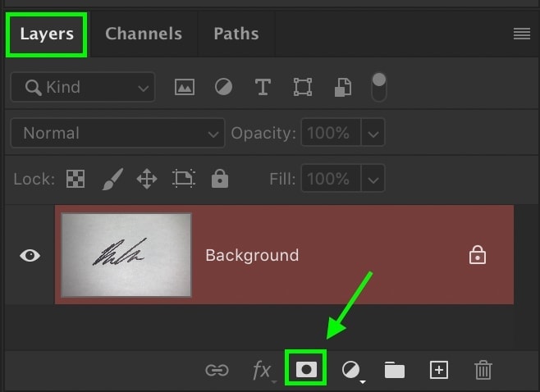This screenshot has height=392, width=540.
Task: Delete layer using trash icon
Action: 483,370
